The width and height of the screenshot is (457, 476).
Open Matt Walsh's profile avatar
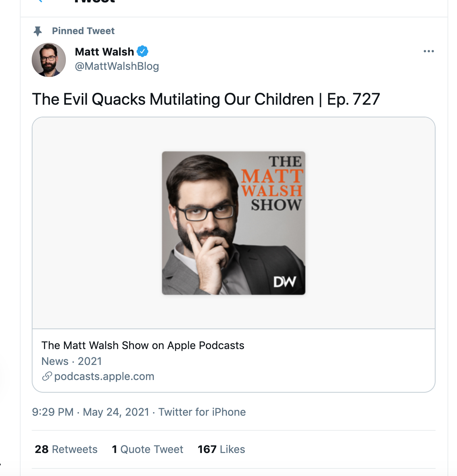(x=49, y=60)
